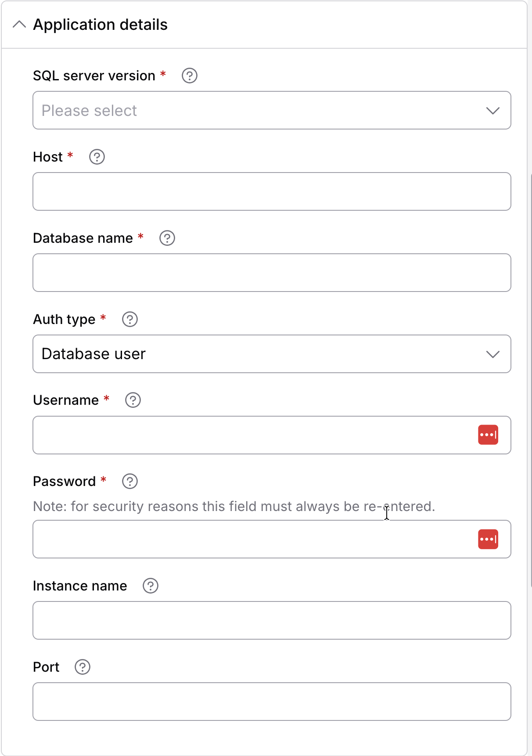The width and height of the screenshot is (532, 756).
Task: Collapse the Application details section
Action: (19, 25)
